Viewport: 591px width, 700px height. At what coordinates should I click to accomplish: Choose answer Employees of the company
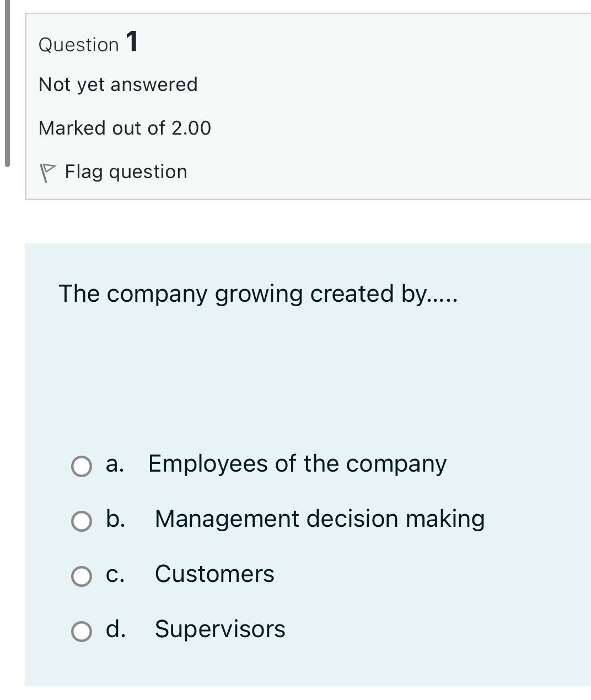click(297, 464)
